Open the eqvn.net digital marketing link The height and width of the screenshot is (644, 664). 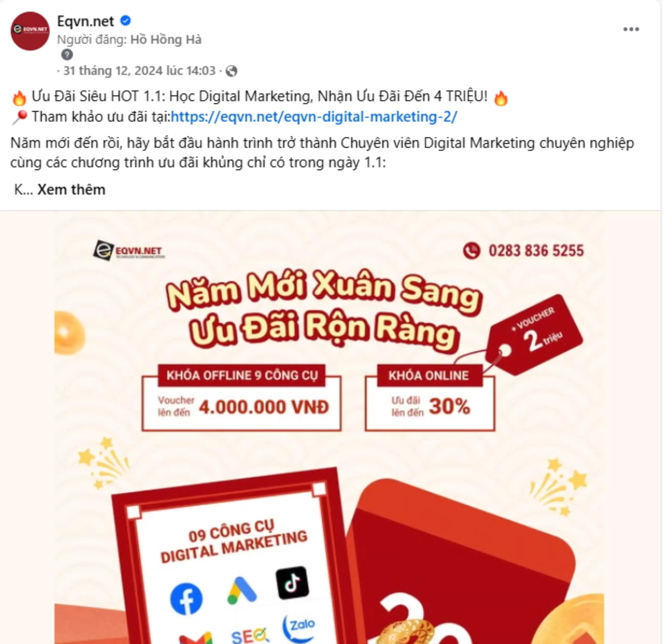314,117
